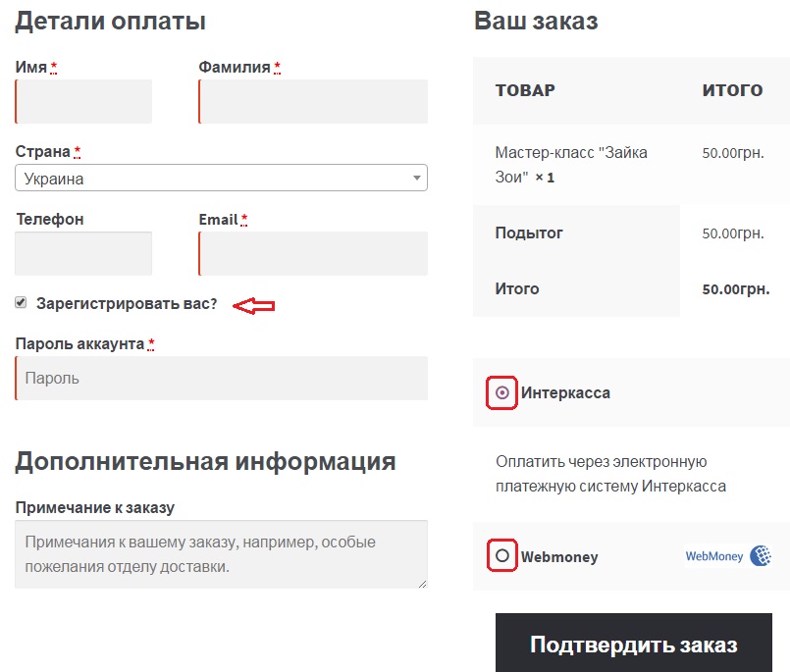Click the bold Итого row label
The width and height of the screenshot is (790, 672).
[x=517, y=288]
